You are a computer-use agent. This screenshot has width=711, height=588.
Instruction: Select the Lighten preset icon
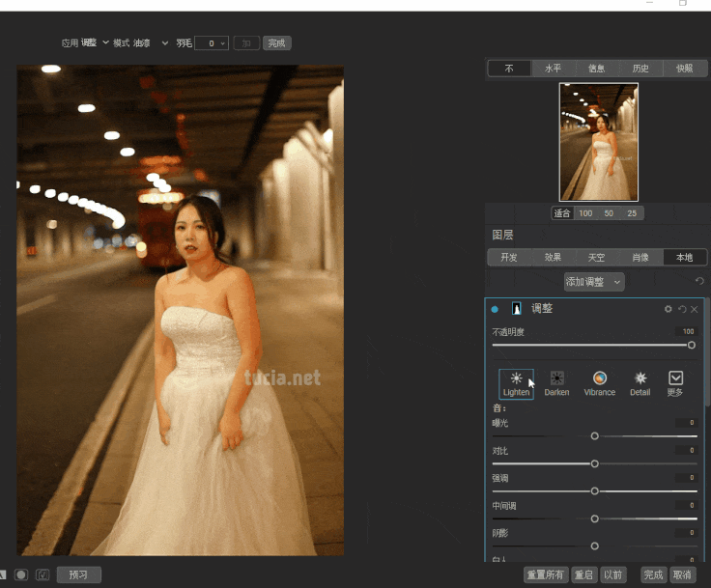click(516, 379)
